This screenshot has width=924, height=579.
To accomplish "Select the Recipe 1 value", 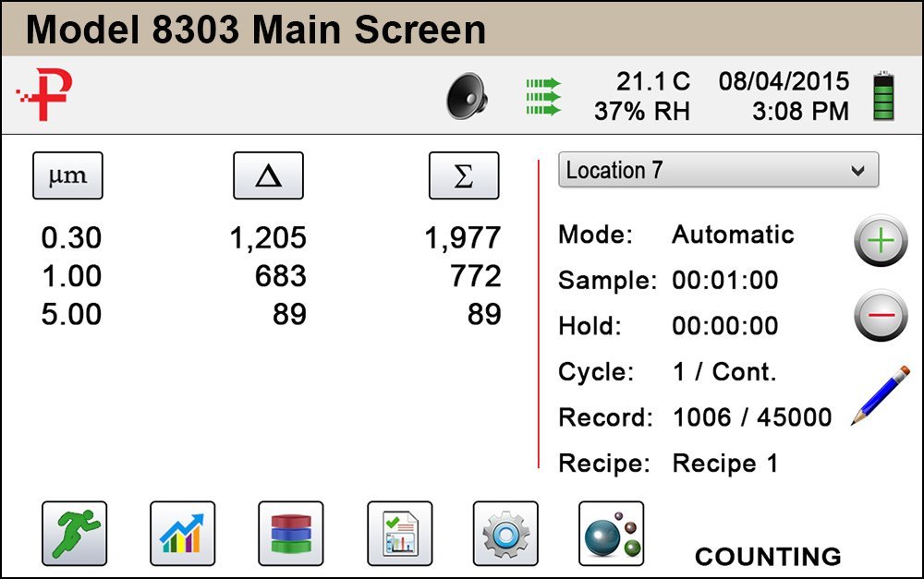I will (x=724, y=464).
